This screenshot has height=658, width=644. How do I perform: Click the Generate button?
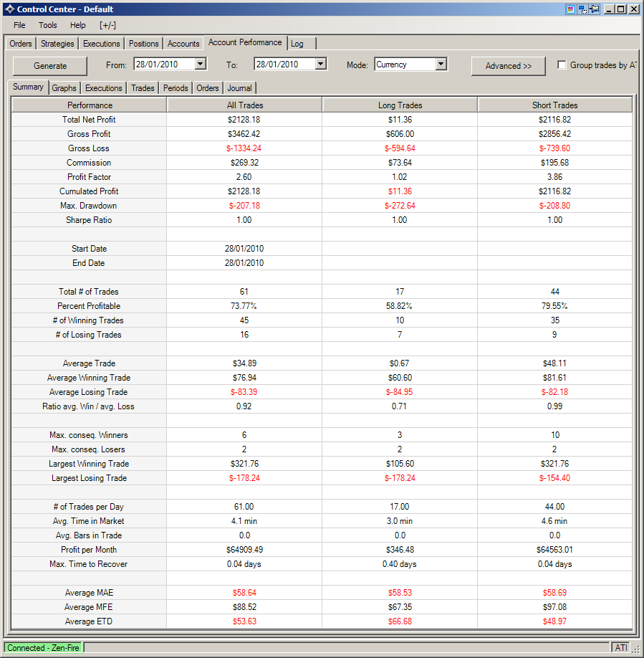click(50, 66)
